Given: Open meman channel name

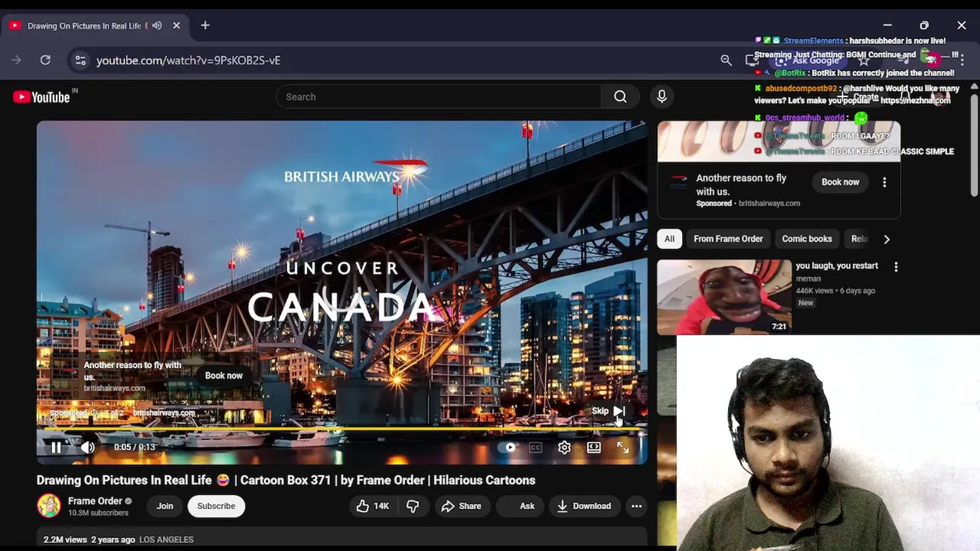Looking at the screenshot, I should tap(808, 279).
